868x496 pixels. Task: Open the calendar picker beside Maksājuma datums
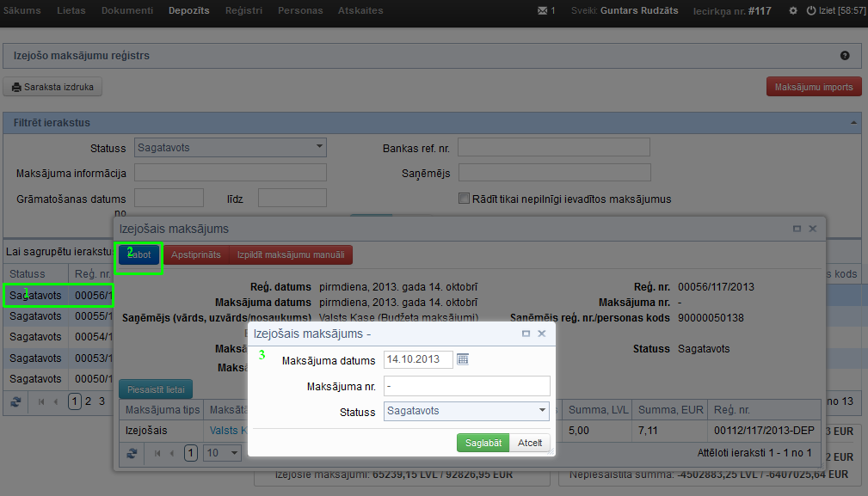(x=463, y=359)
